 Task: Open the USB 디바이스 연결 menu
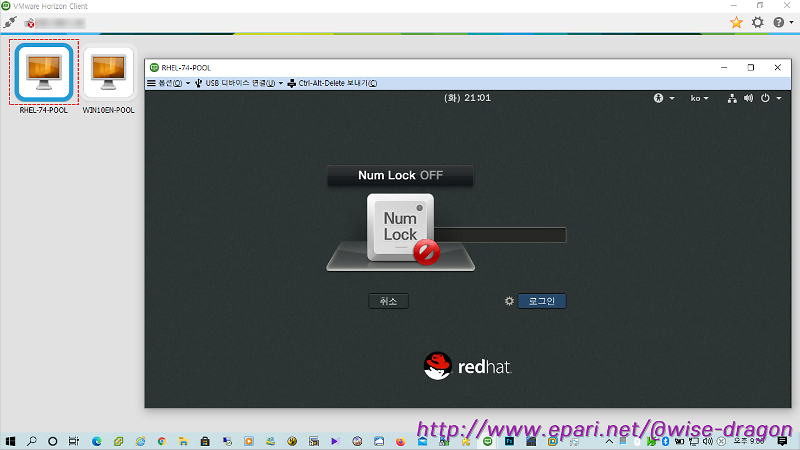click(238, 83)
